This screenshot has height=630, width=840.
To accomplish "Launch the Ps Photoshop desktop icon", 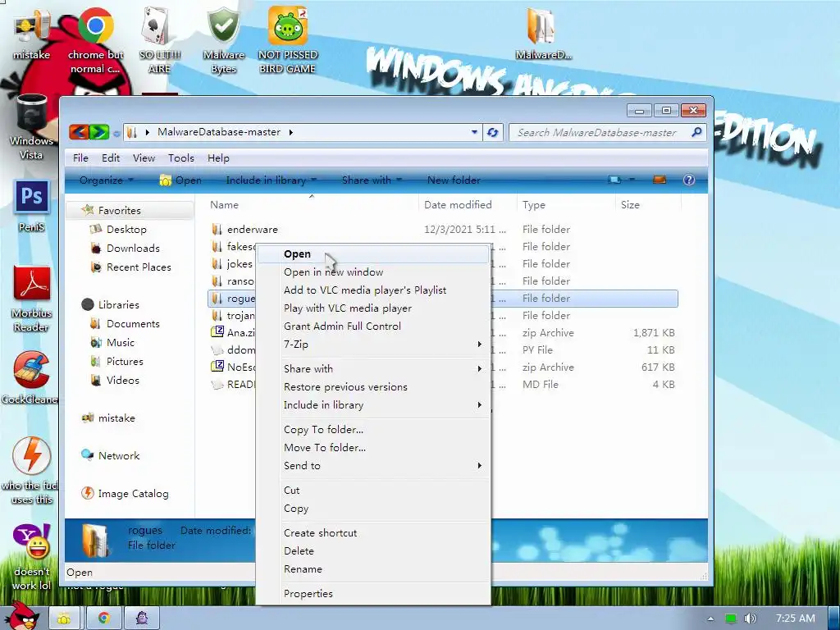I will point(31,206).
